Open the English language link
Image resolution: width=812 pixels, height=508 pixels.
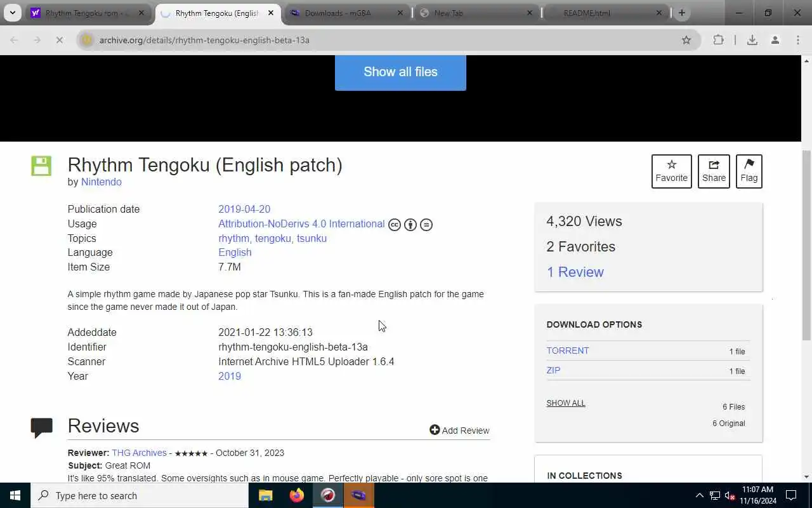tap(235, 252)
